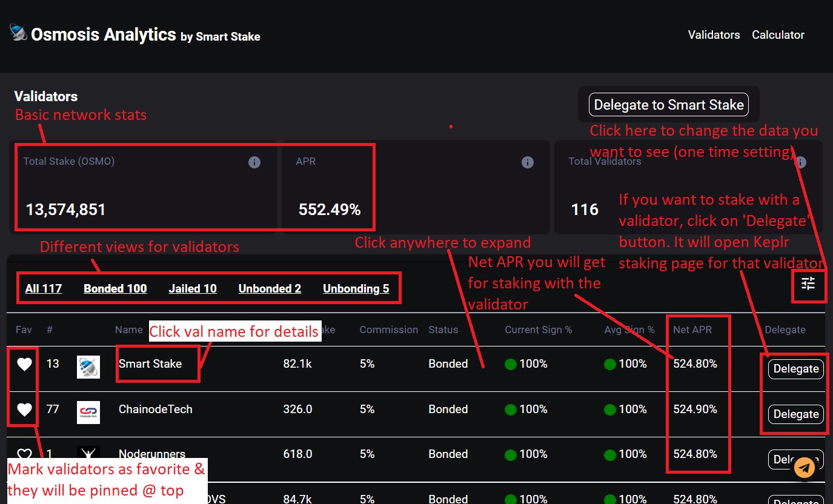The height and width of the screenshot is (504, 833).
Task: Open the Smart Stake validator details
Action: pos(150,364)
